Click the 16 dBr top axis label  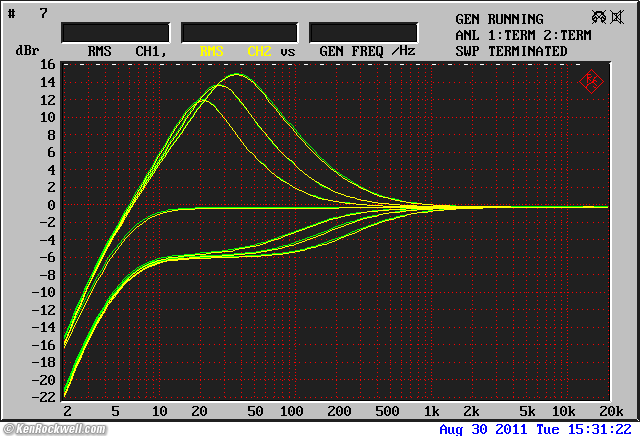click(x=45, y=65)
